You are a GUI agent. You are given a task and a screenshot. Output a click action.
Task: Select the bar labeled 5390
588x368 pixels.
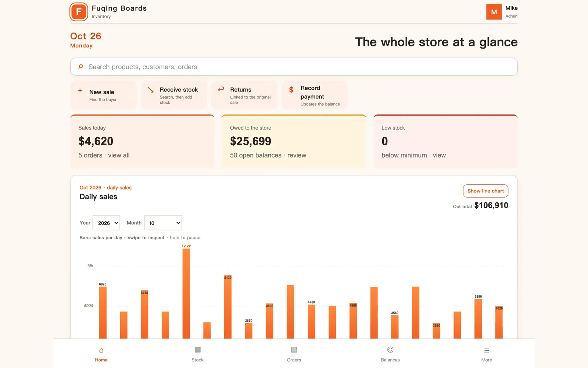tap(478, 319)
